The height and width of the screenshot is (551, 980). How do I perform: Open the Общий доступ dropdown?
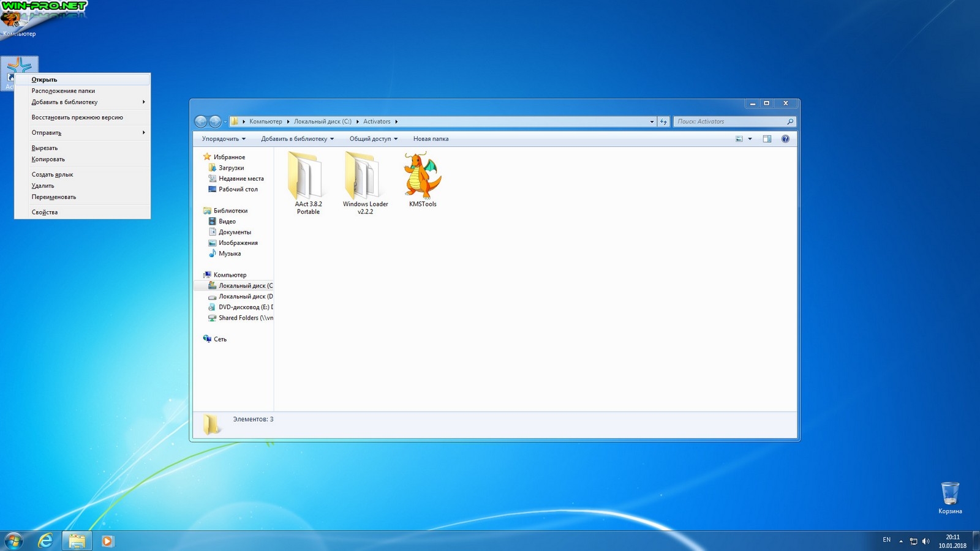point(374,139)
